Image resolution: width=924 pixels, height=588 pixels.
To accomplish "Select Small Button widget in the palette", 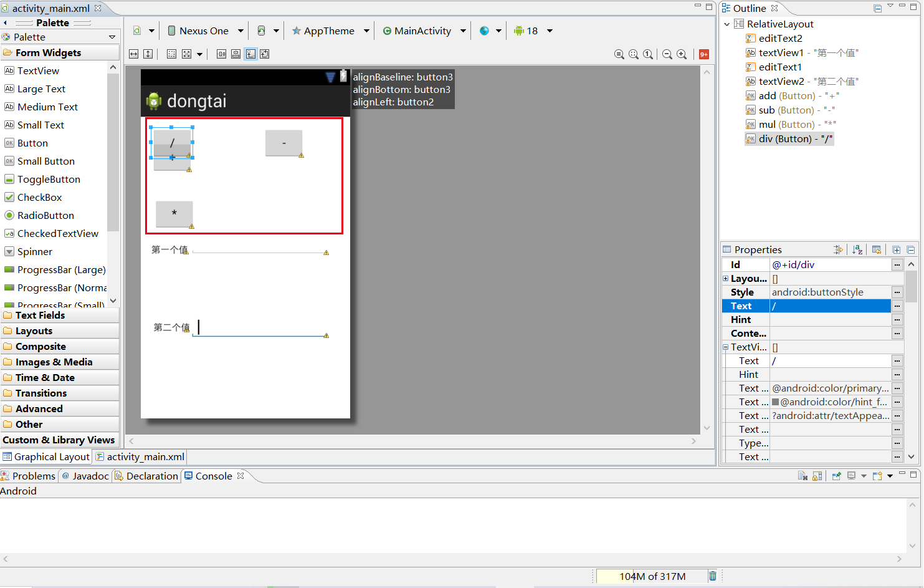I will pyautogui.click(x=45, y=161).
